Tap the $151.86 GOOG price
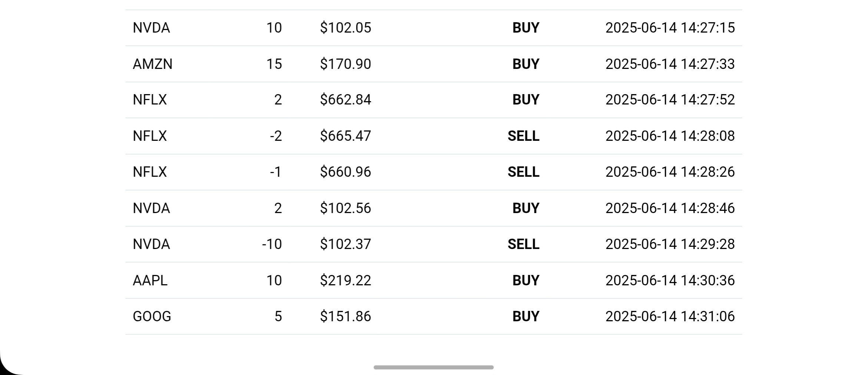 pyautogui.click(x=345, y=316)
